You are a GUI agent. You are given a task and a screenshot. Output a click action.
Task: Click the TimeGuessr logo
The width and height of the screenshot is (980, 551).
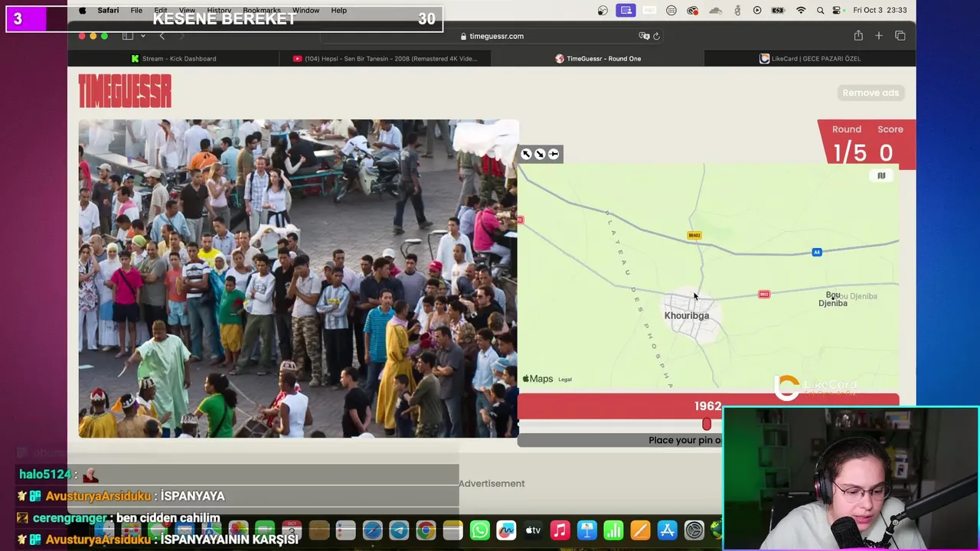click(125, 92)
